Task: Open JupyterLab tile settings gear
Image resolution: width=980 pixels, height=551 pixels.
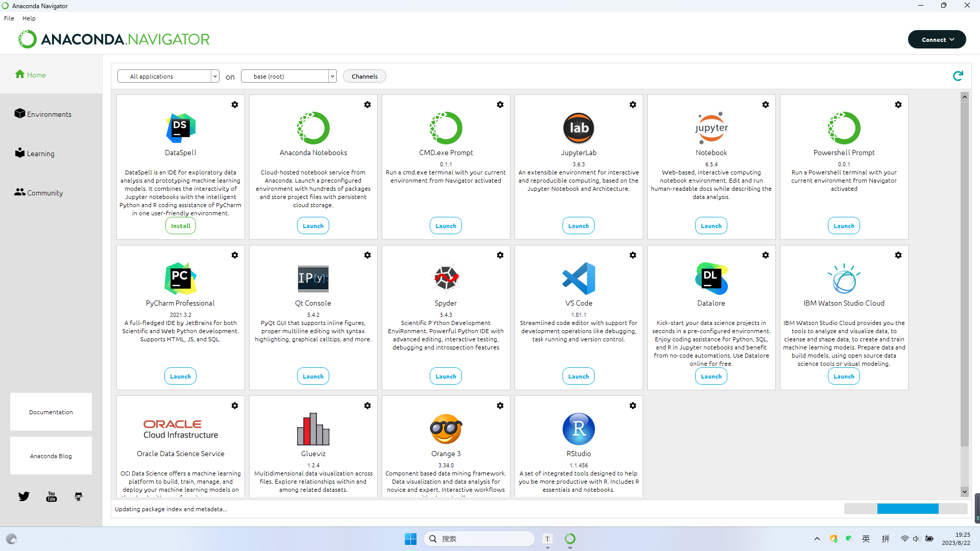Action: 633,105
